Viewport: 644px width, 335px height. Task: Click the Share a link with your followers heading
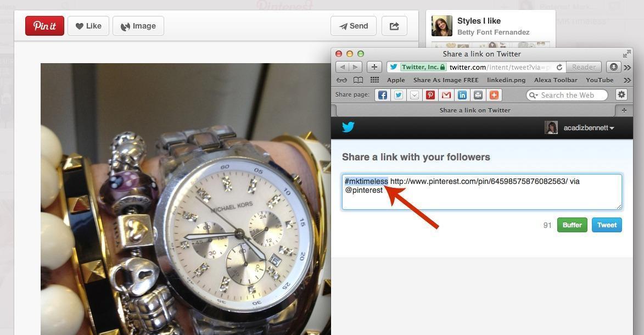(x=416, y=157)
